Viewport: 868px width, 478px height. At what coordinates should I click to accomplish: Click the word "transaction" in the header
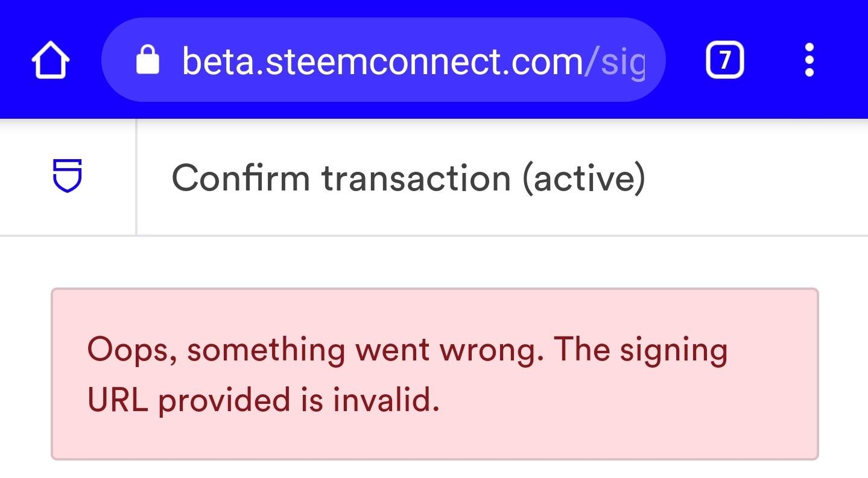point(416,178)
